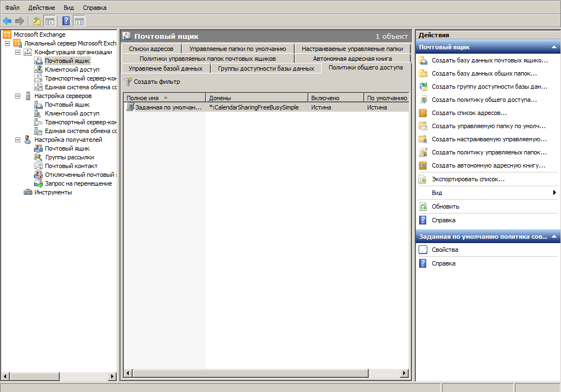
Task: Toggle the Show/Hide console tree icon
Action: click(50, 21)
